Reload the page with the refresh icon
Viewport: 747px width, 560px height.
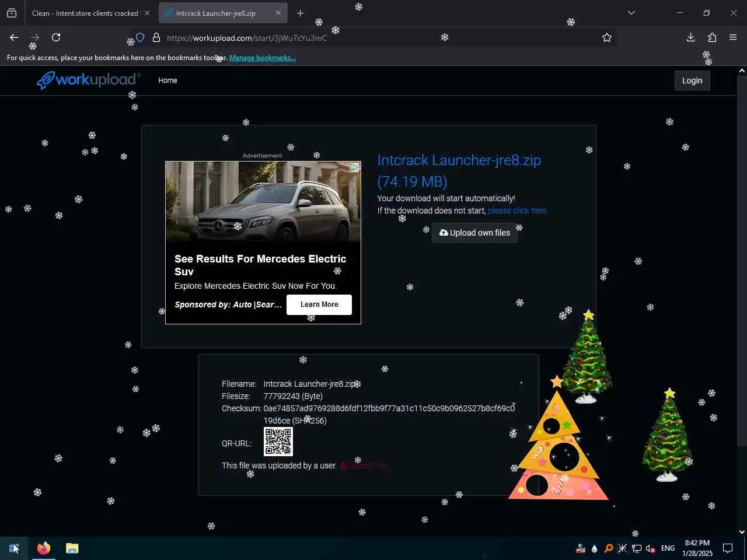56,37
